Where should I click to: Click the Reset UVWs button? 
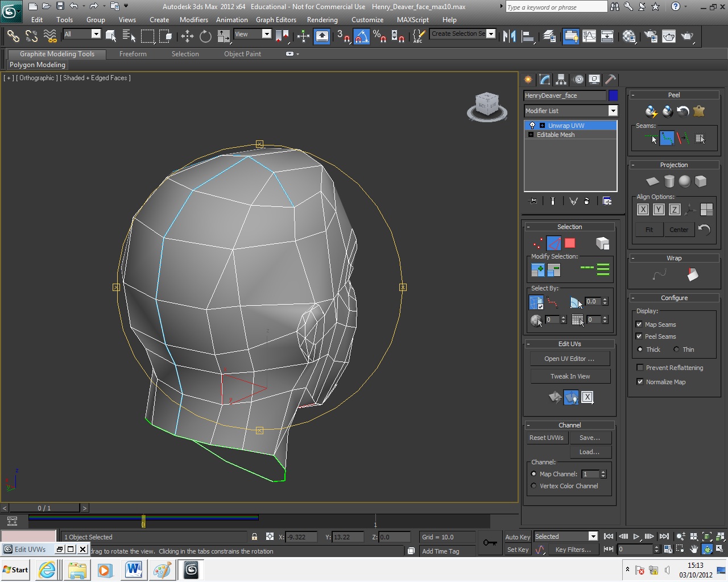pyautogui.click(x=546, y=438)
